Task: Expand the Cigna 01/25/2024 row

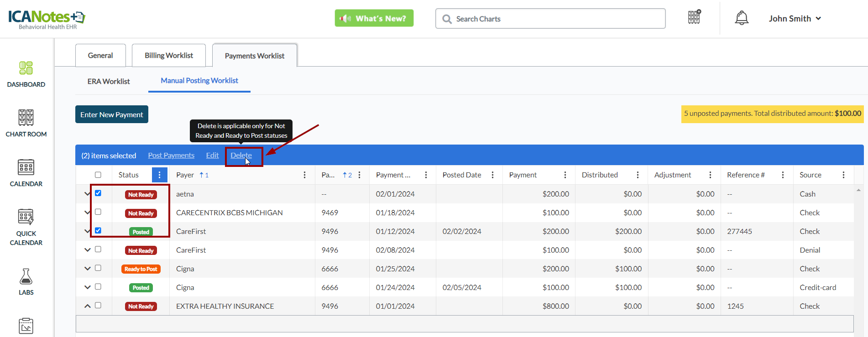Action: click(x=87, y=269)
